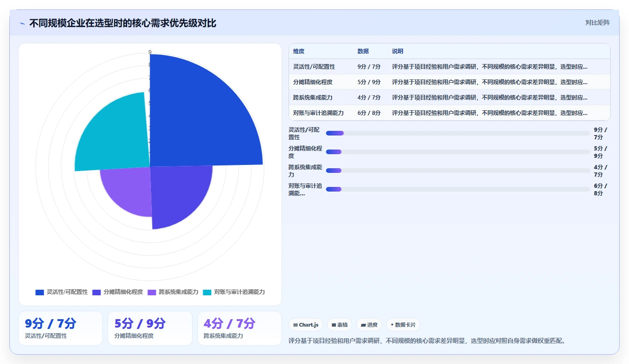Click the footer description starting 评分基于项目经验

tap(428, 341)
